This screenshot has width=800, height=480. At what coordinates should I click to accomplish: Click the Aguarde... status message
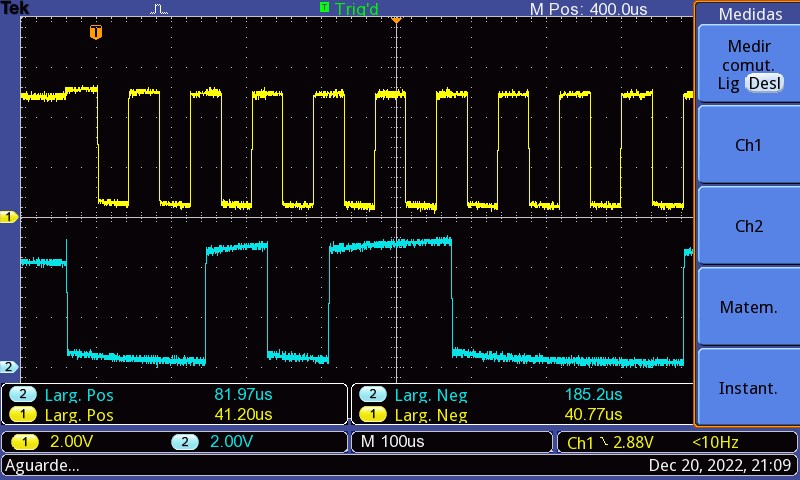42,465
